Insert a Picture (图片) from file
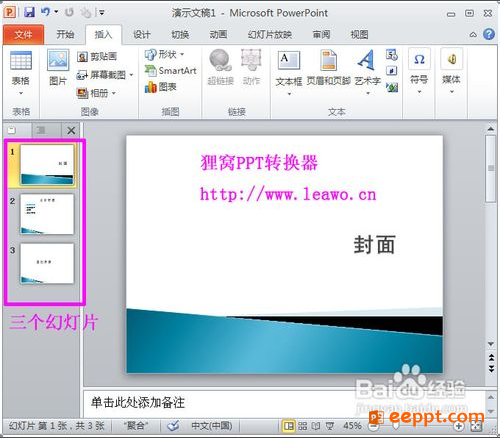The width and height of the screenshot is (500, 438). (58, 60)
